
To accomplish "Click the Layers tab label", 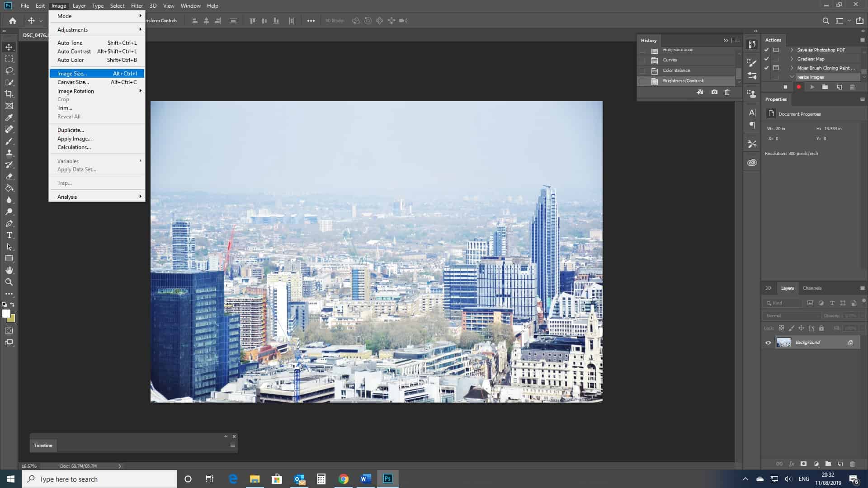I will [x=787, y=288].
